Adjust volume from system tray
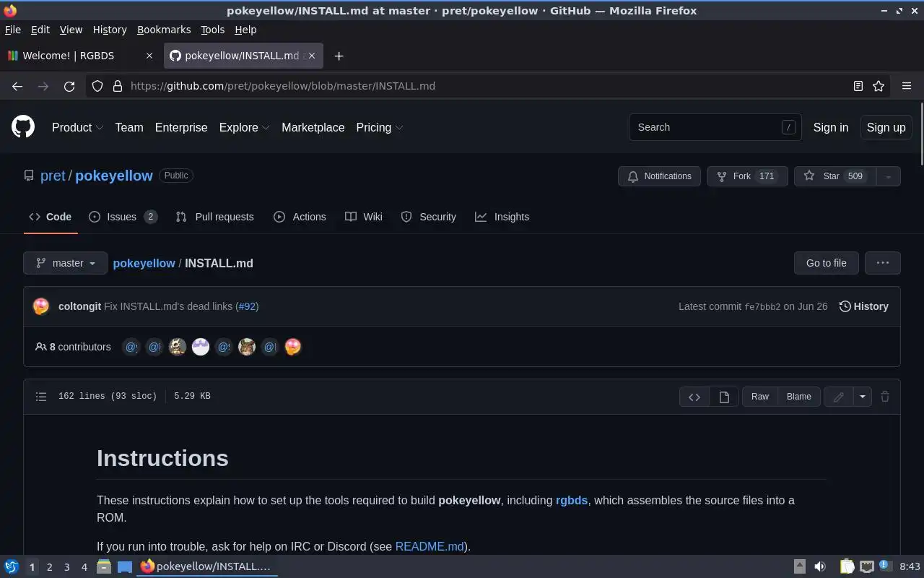This screenshot has width=924, height=578. (x=820, y=566)
